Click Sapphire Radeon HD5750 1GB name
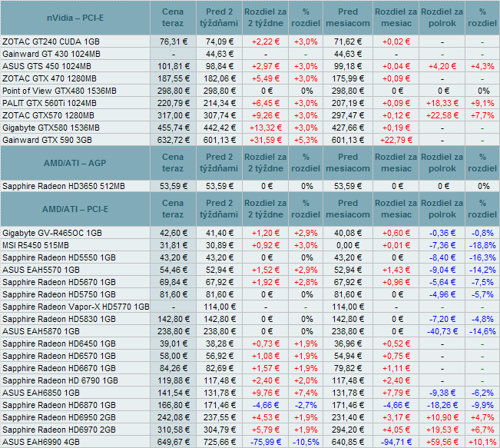Viewport: 500px width, 448px height. pos(59,294)
